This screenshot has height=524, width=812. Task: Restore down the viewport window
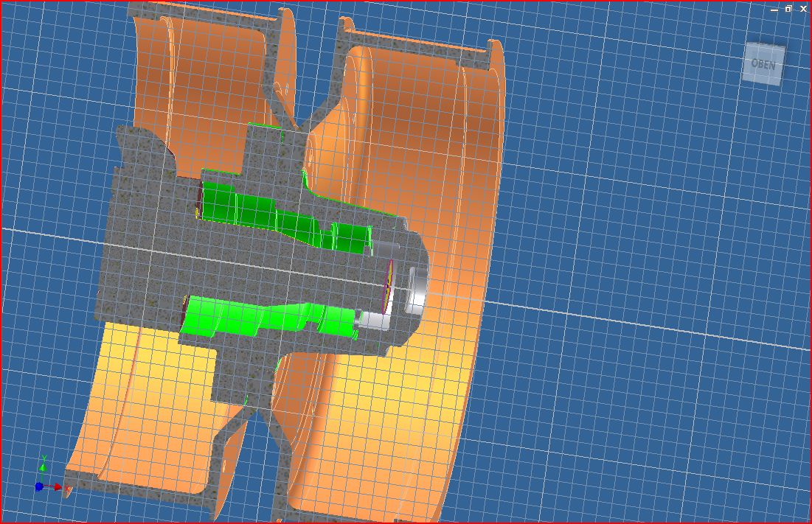pyautogui.click(x=788, y=9)
